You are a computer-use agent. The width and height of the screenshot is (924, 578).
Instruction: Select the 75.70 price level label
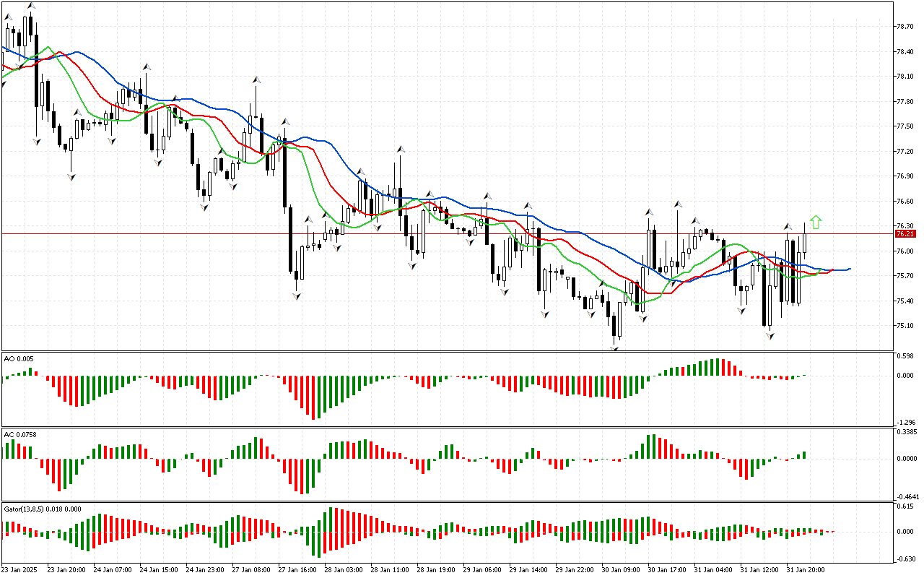click(x=905, y=276)
